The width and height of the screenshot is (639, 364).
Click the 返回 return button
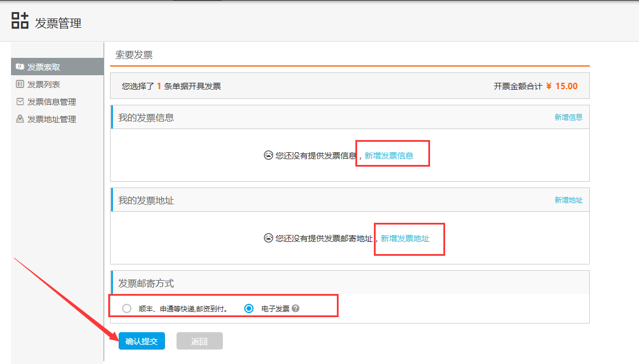click(199, 341)
